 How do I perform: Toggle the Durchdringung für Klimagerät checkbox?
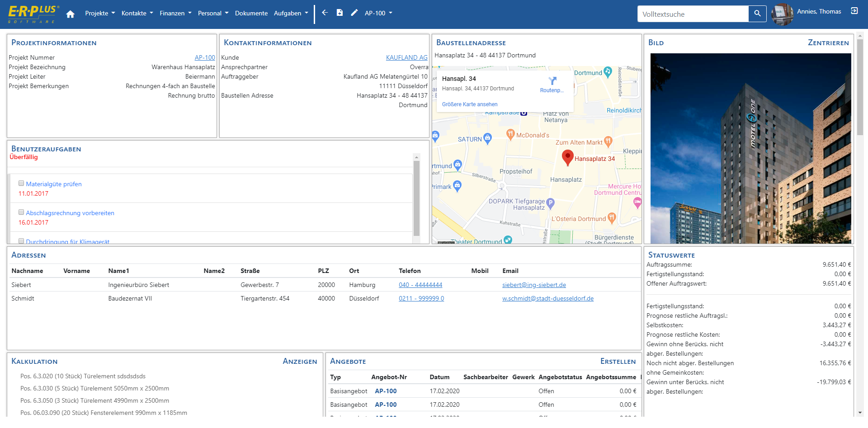click(x=21, y=241)
